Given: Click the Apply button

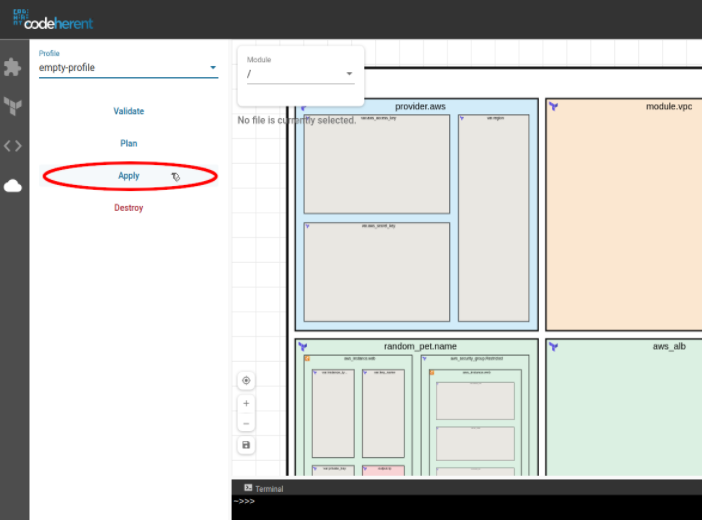Looking at the screenshot, I should click(128, 176).
